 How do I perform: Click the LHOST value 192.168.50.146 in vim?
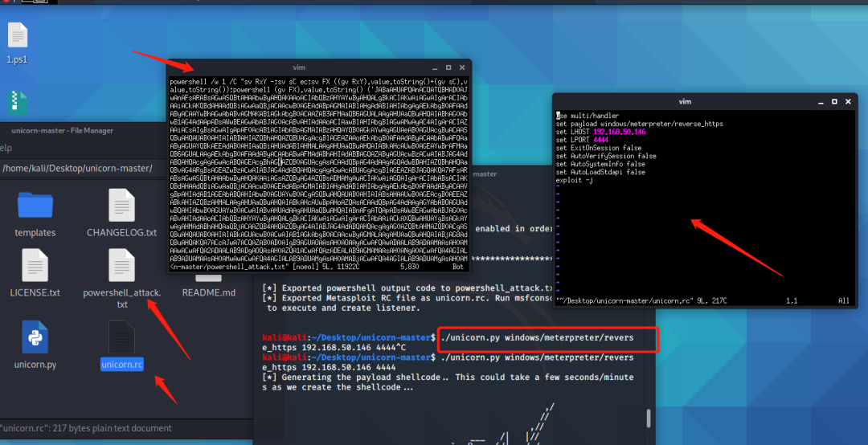[619, 132]
